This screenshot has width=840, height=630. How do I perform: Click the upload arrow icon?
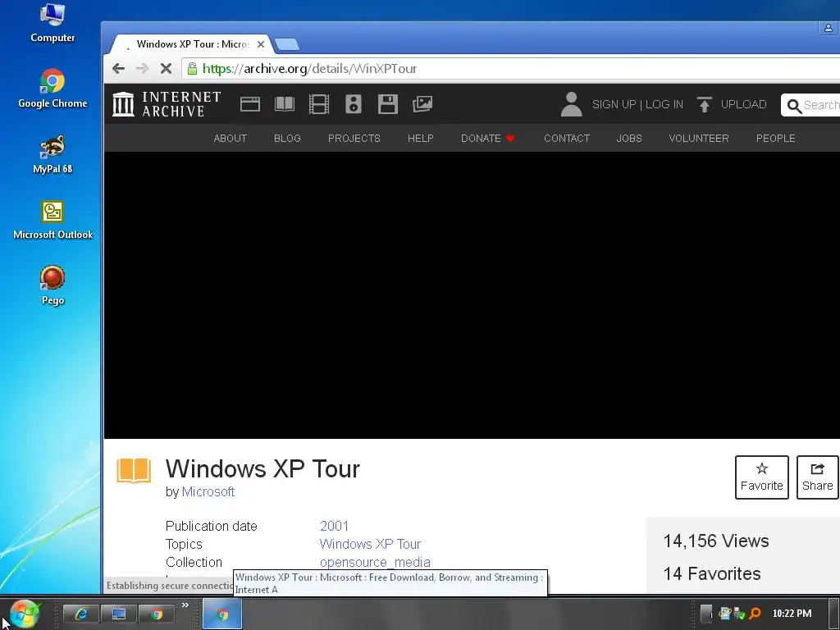pyautogui.click(x=704, y=104)
